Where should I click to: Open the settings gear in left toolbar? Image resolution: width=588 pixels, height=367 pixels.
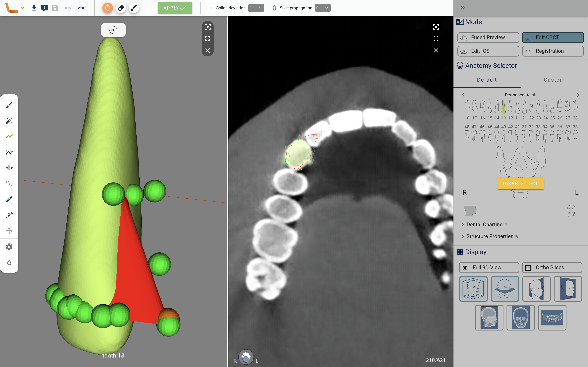point(9,247)
